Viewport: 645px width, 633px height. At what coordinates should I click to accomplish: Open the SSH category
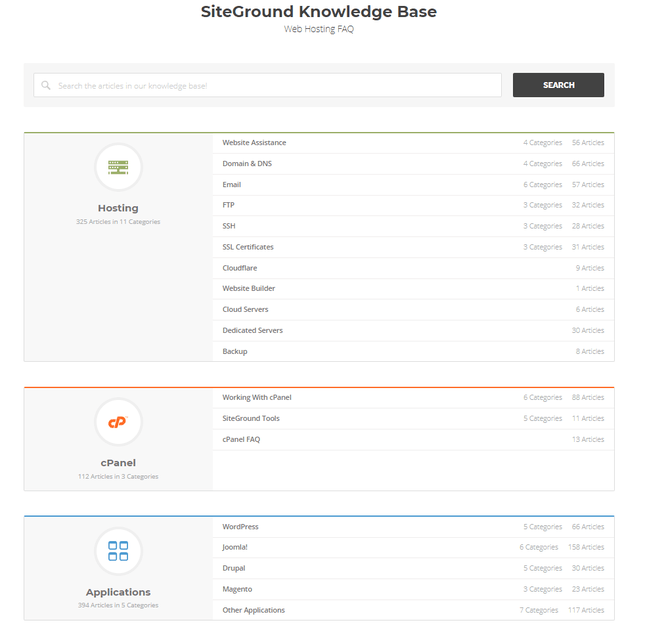coord(229,226)
